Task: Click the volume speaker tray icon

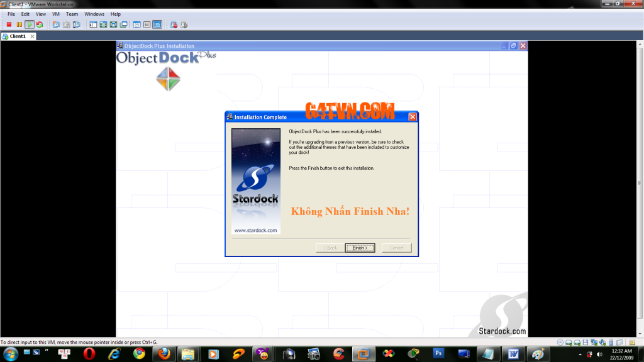Action: tap(599, 354)
